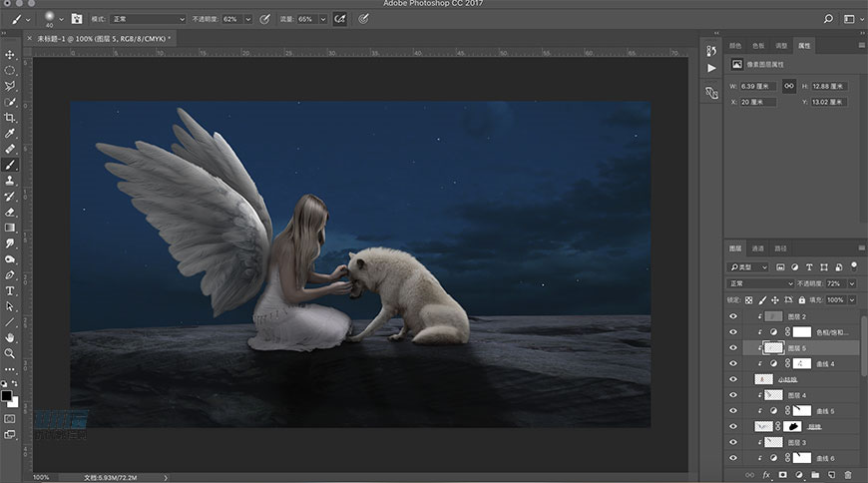Image resolution: width=868 pixels, height=483 pixels.
Task: Open the layer blend mode 正常 dropdown
Action: (x=760, y=283)
